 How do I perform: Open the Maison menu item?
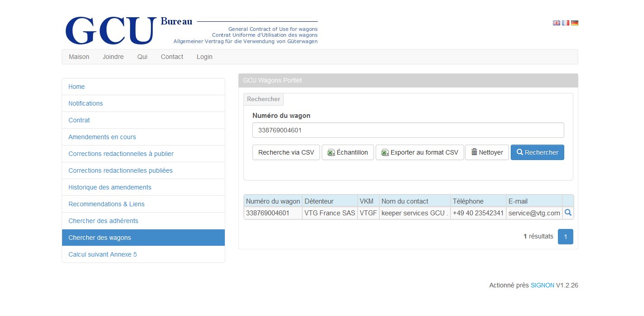pos(79,57)
